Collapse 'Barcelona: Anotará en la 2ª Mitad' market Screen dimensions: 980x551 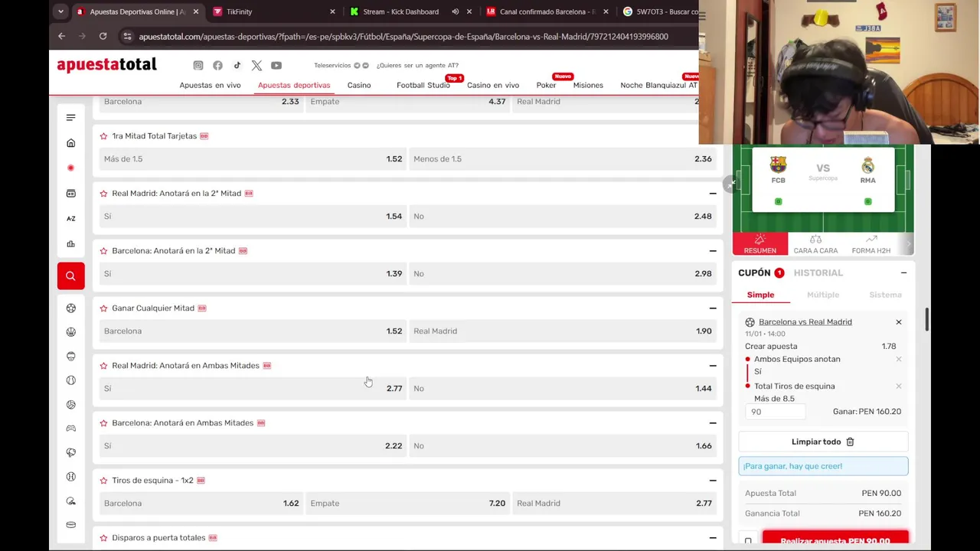(x=713, y=250)
